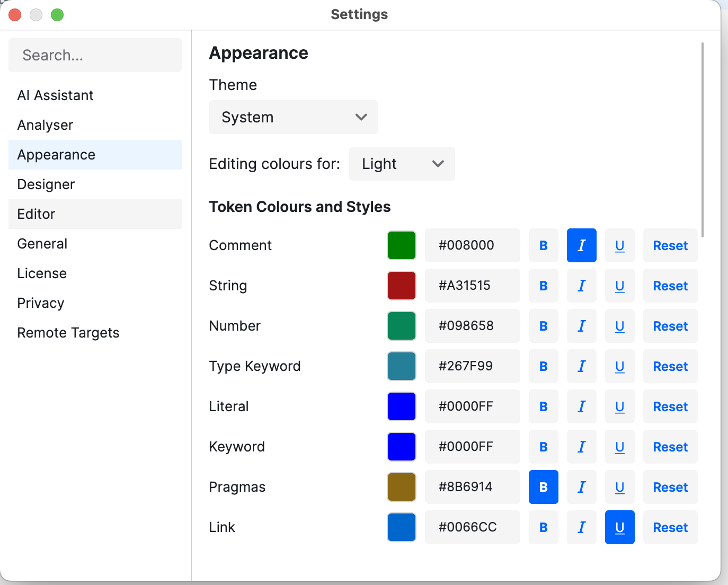Image resolution: width=728 pixels, height=585 pixels.
Task: Toggle italic for Number token
Action: (x=581, y=326)
